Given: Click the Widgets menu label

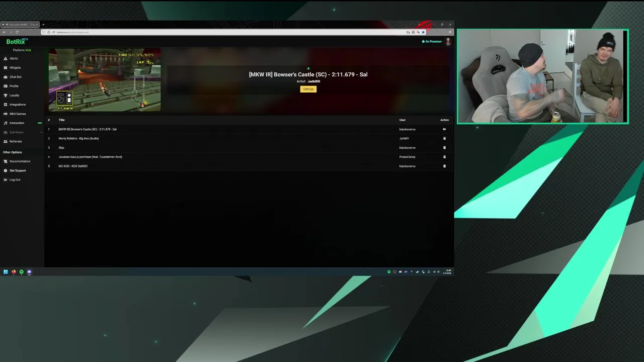Looking at the screenshot, I should (x=15, y=67).
